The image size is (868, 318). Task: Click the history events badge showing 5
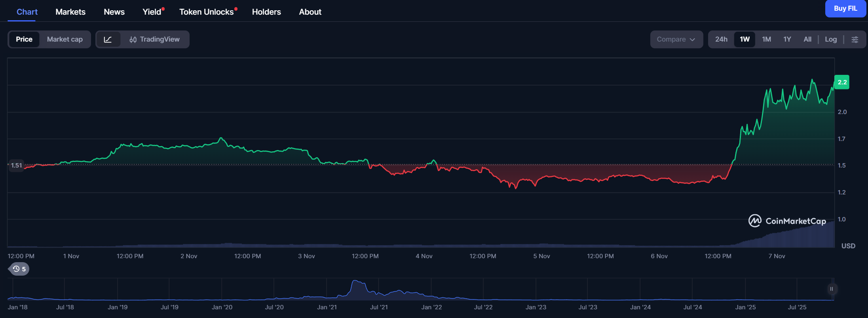[x=19, y=269]
